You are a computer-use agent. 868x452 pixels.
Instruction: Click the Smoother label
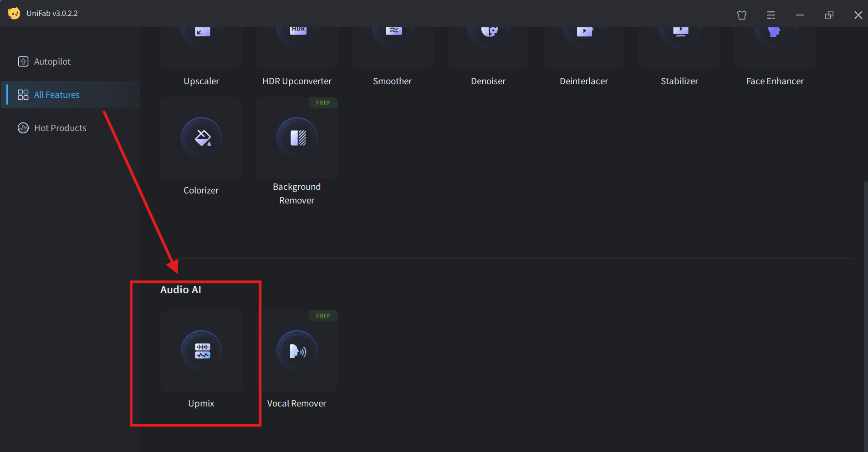tap(393, 81)
